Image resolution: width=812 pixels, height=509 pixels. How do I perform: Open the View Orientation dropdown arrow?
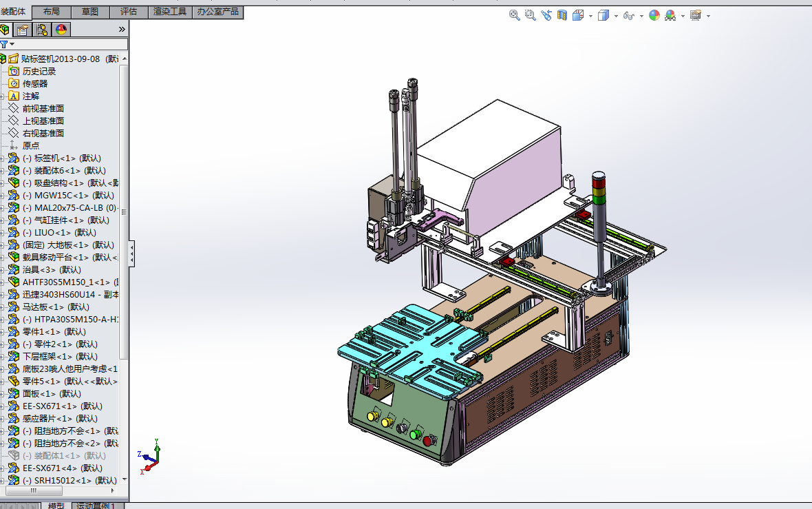coord(590,16)
